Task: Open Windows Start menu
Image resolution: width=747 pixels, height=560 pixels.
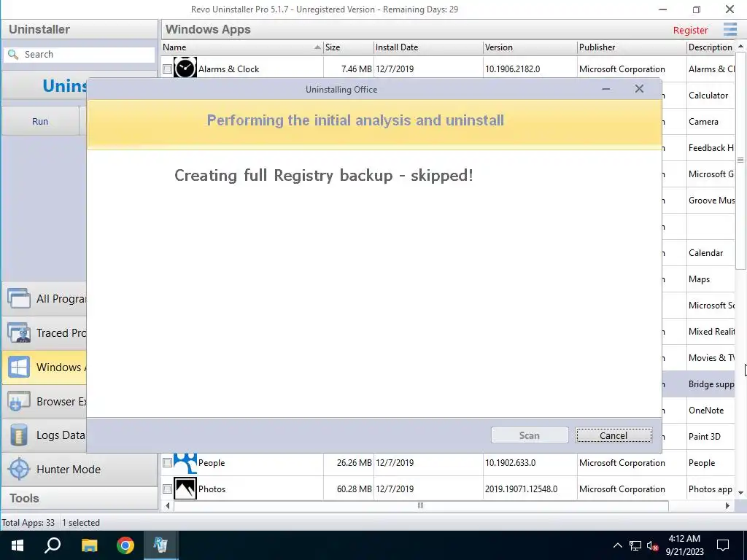Action: tap(18, 545)
